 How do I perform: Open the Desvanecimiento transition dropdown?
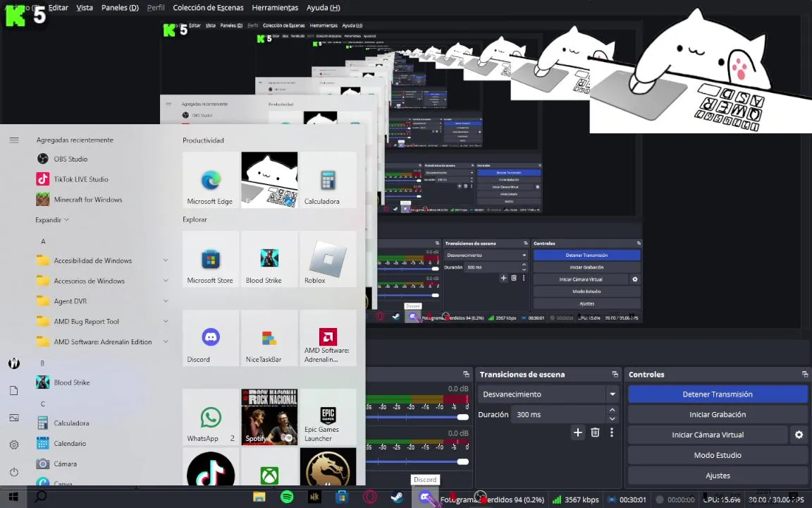click(x=548, y=394)
